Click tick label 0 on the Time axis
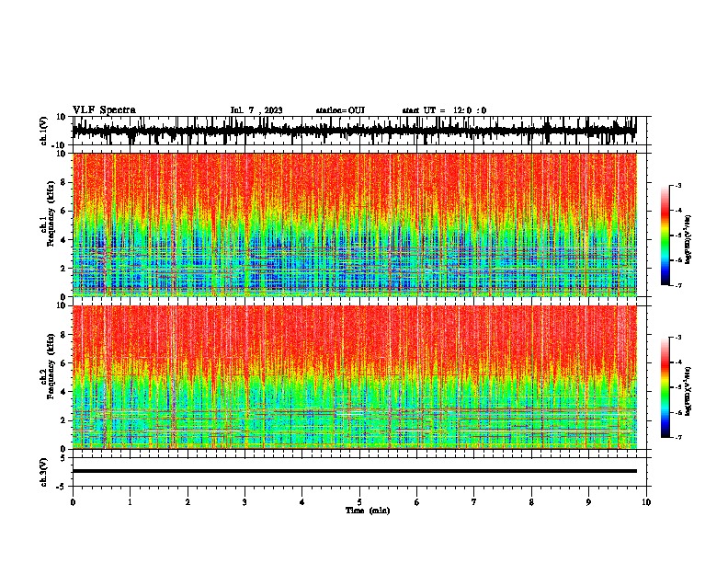The height and width of the screenshot is (563, 728). (x=73, y=502)
